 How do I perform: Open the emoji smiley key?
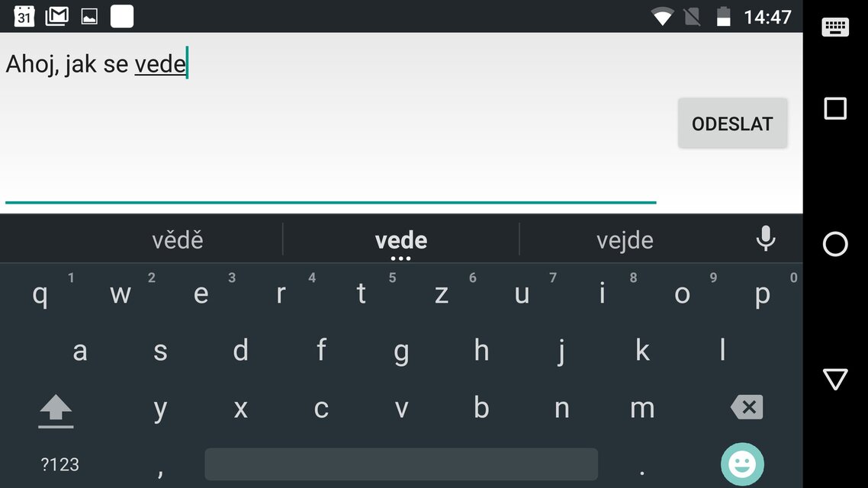(x=742, y=464)
